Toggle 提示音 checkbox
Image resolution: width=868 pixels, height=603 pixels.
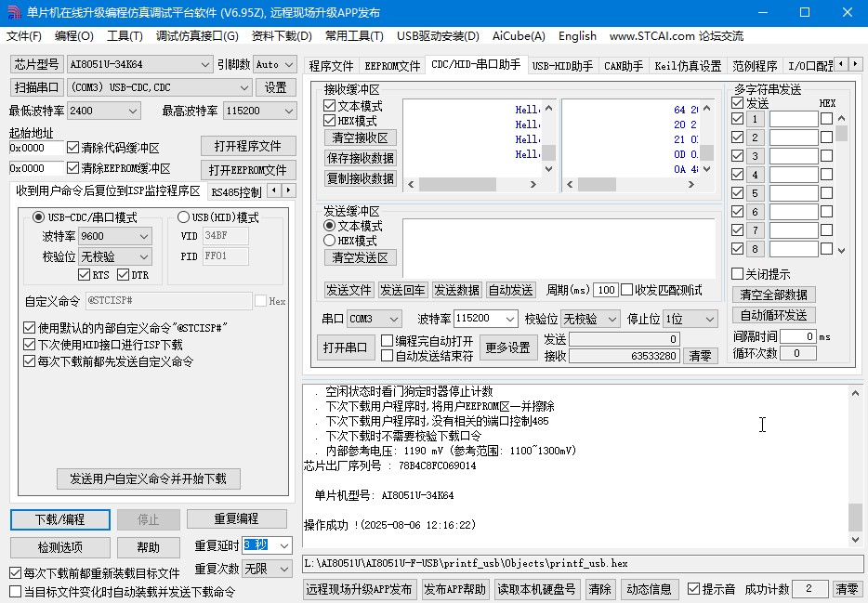pos(693,589)
